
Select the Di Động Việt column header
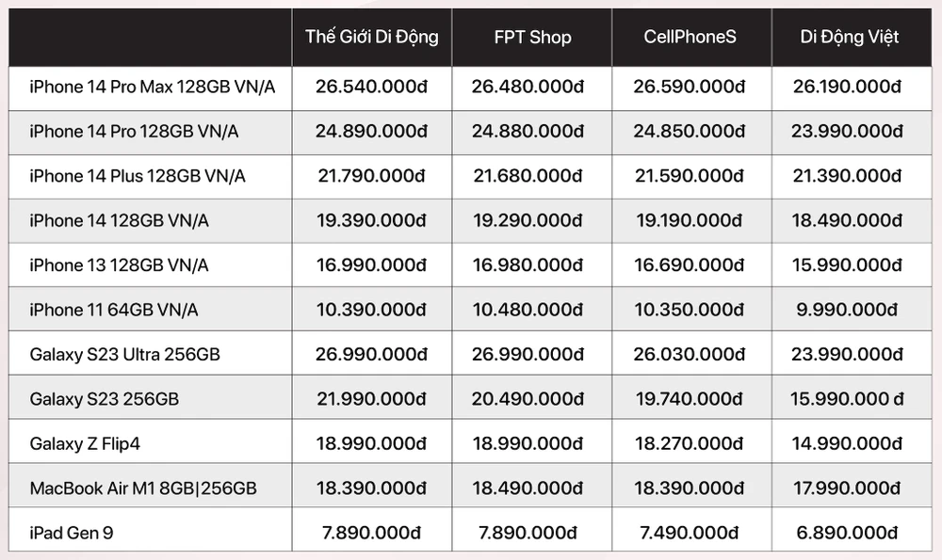click(x=850, y=38)
